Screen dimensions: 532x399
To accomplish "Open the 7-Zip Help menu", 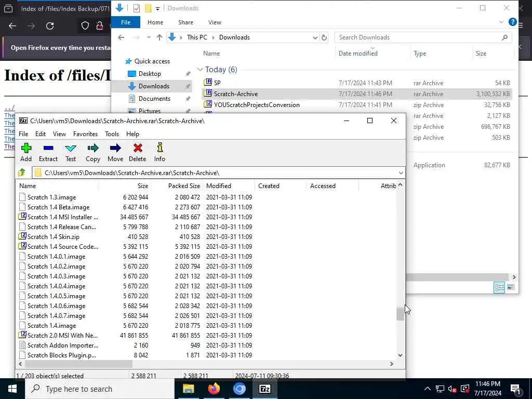I will (132, 134).
